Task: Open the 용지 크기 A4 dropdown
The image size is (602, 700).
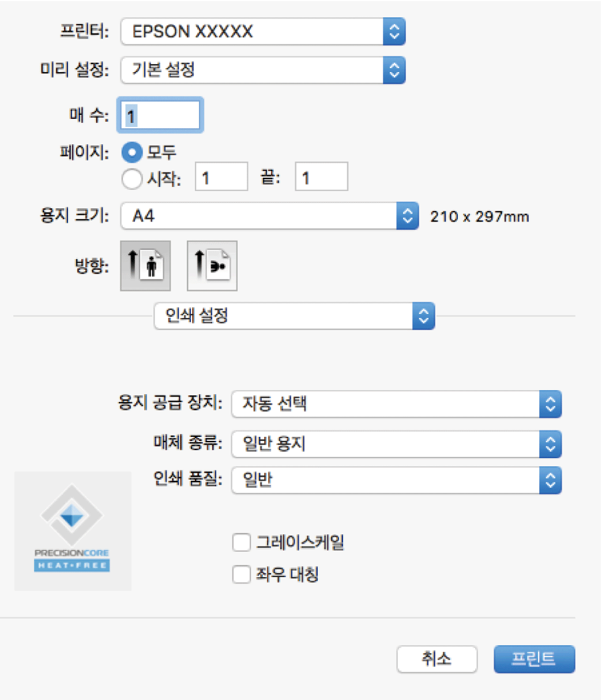Action: tap(269, 216)
